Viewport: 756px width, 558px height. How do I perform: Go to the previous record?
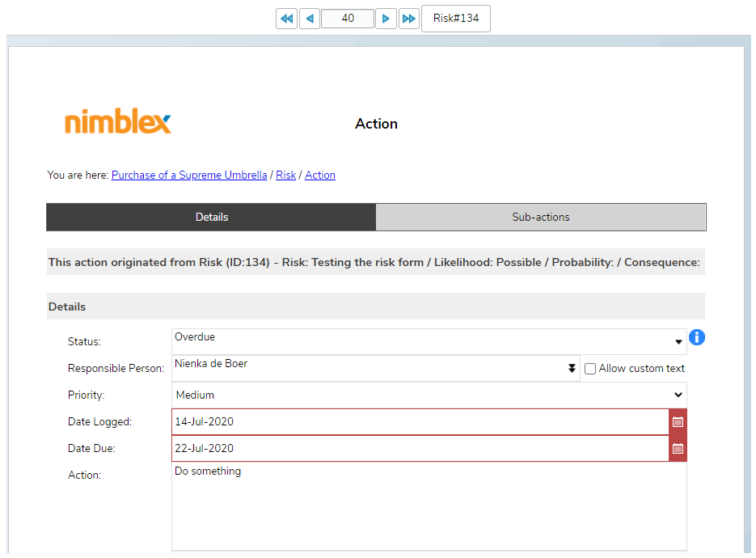click(x=310, y=19)
